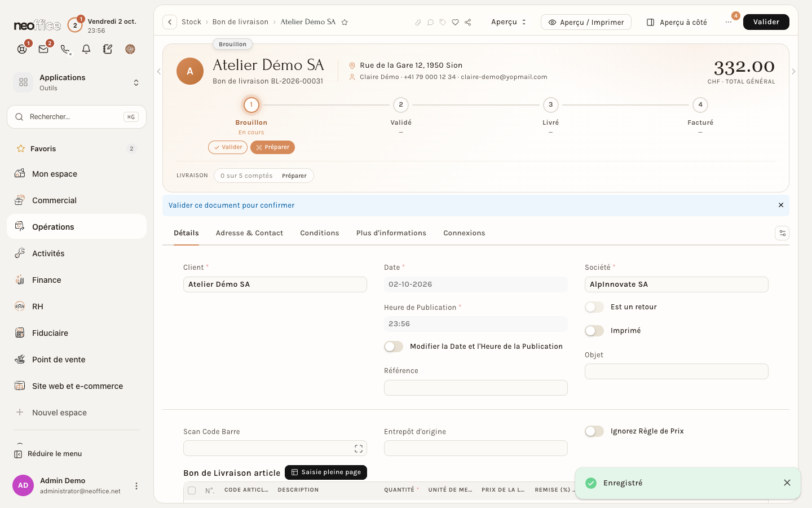Open the Admin Demo user options menu
This screenshot has height=508, width=812.
136,486
